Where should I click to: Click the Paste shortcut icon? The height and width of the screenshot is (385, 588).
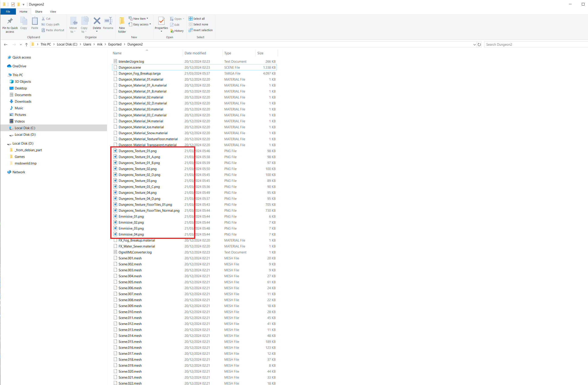pyautogui.click(x=43, y=30)
